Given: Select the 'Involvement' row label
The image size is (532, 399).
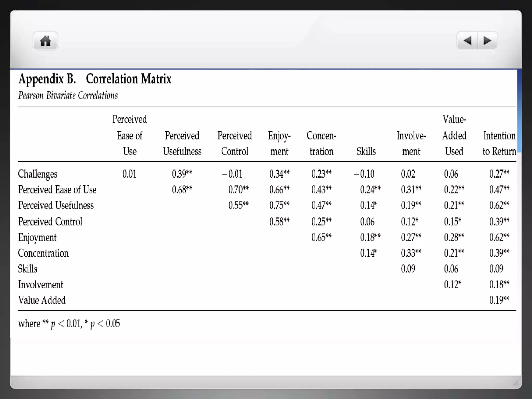Looking at the screenshot, I should point(40,285).
